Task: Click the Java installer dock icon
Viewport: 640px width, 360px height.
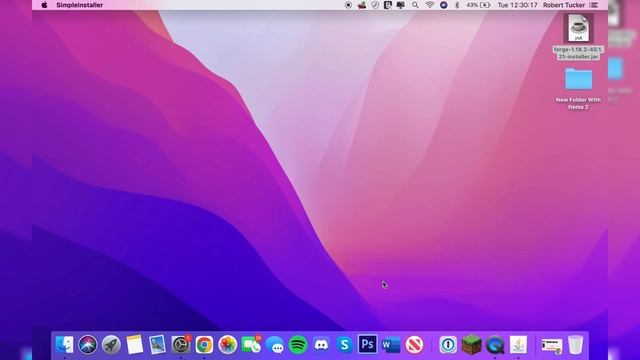Action: tap(518, 345)
